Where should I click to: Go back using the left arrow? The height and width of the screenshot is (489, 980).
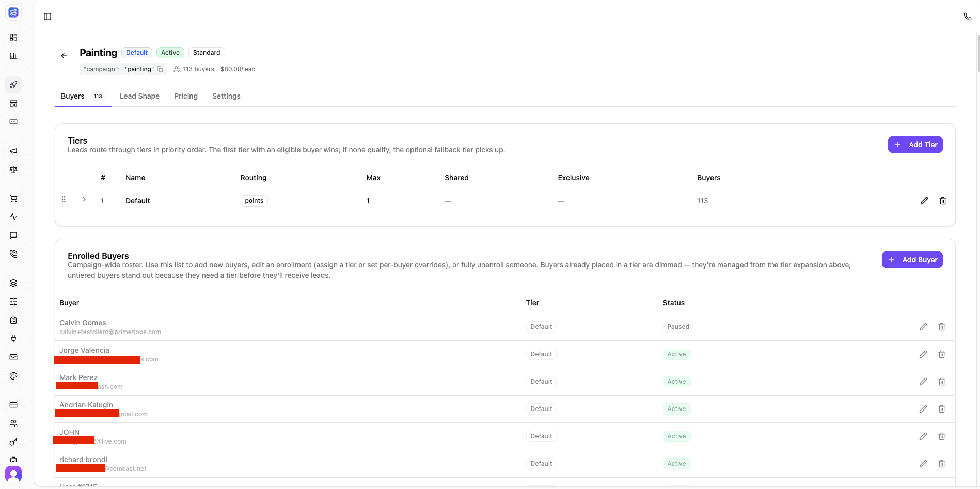[x=64, y=56]
